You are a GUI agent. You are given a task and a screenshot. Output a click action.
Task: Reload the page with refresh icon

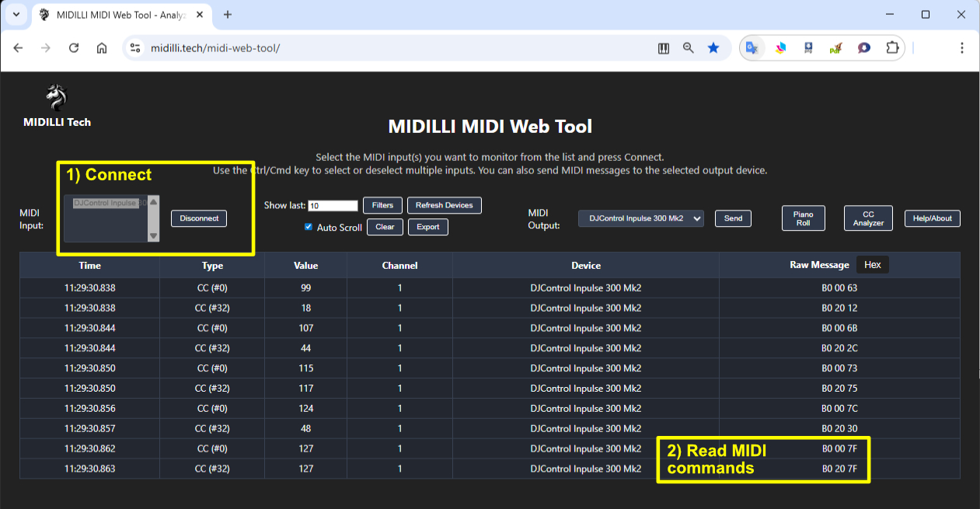74,48
